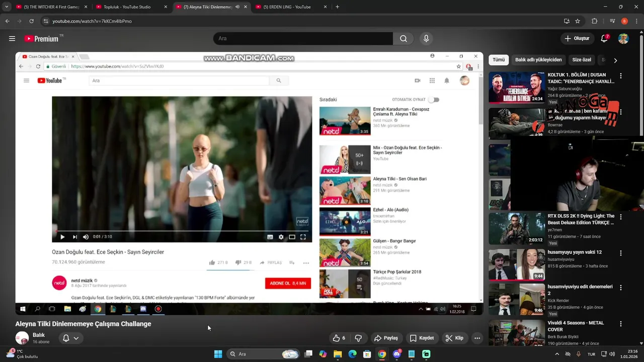Select the Size özel filter chip

[582, 60]
